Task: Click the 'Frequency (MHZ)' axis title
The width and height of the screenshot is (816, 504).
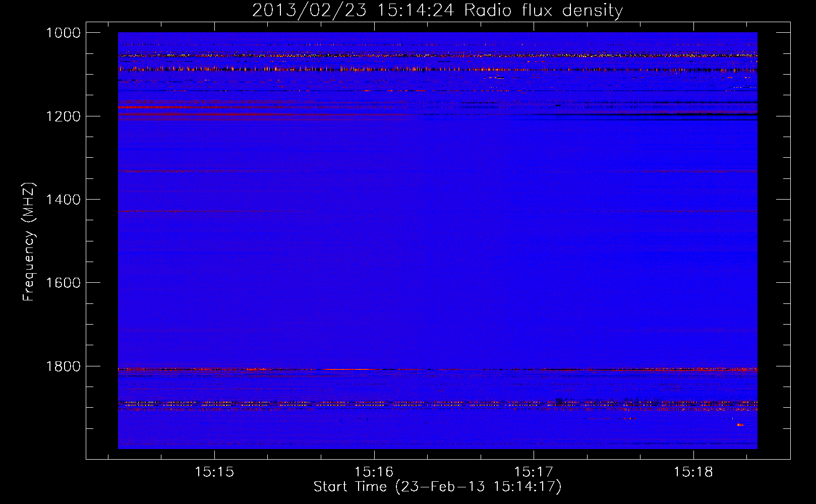Action: (29, 242)
